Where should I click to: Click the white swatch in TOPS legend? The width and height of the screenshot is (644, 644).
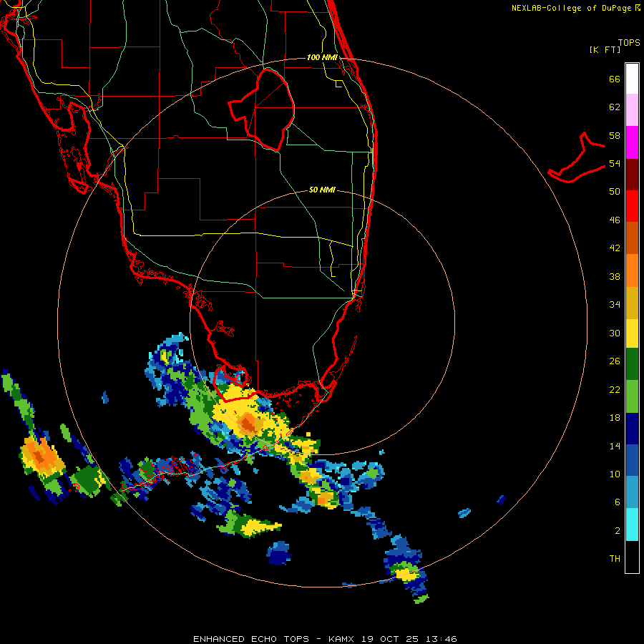click(x=632, y=79)
